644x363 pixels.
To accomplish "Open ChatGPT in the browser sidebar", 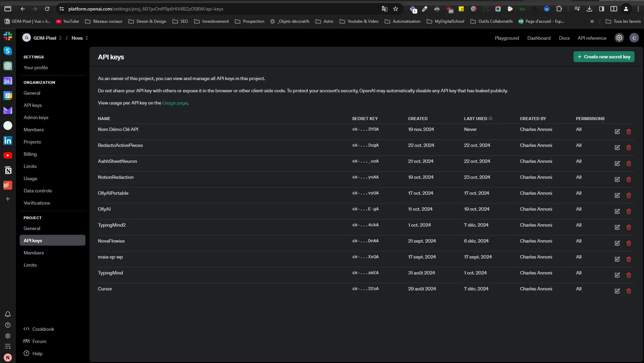I will (x=8, y=66).
